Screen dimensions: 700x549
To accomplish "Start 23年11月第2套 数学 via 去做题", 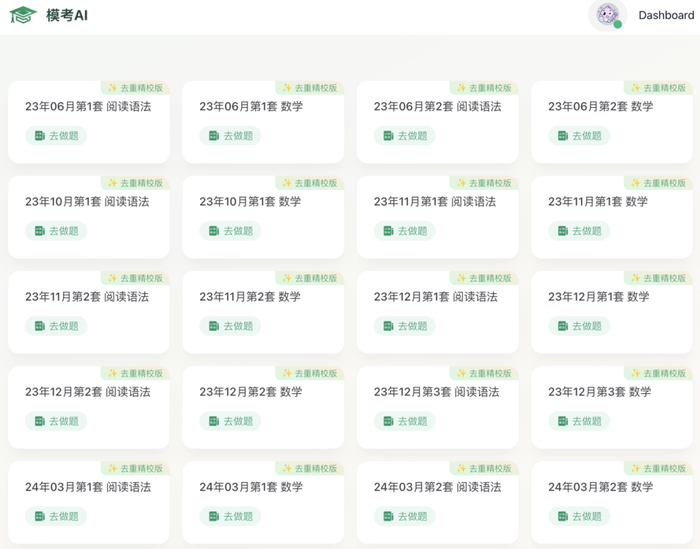I will (x=230, y=326).
